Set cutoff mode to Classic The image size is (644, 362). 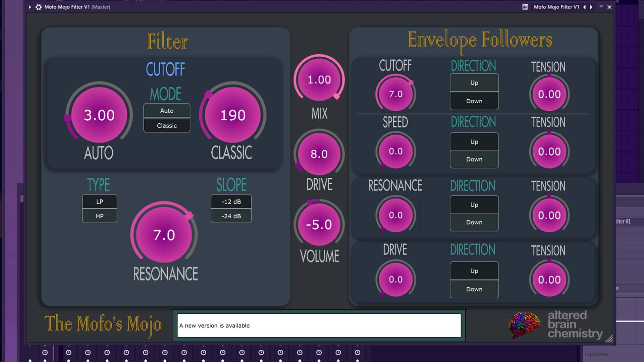click(167, 125)
